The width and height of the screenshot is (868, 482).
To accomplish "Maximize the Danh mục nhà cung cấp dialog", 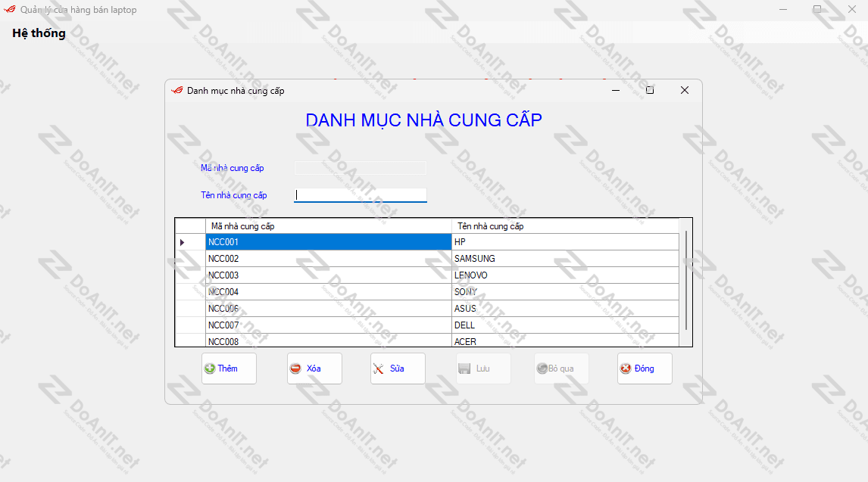I will click(650, 90).
